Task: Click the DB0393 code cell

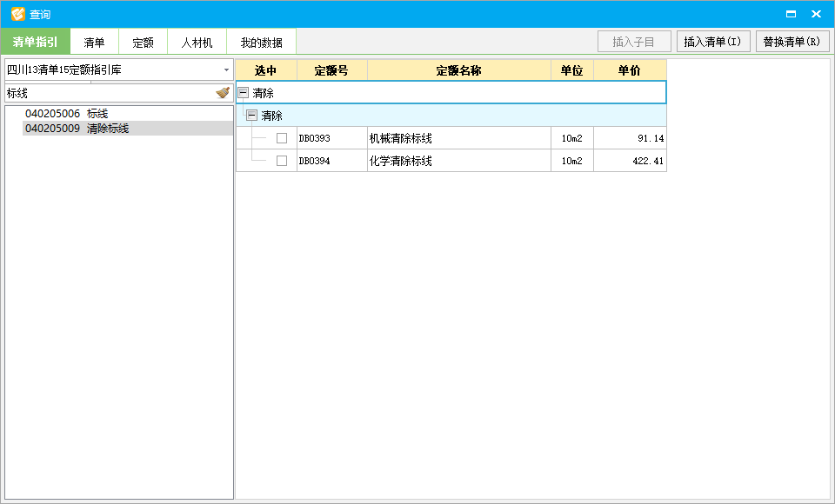Action: [x=331, y=138]
